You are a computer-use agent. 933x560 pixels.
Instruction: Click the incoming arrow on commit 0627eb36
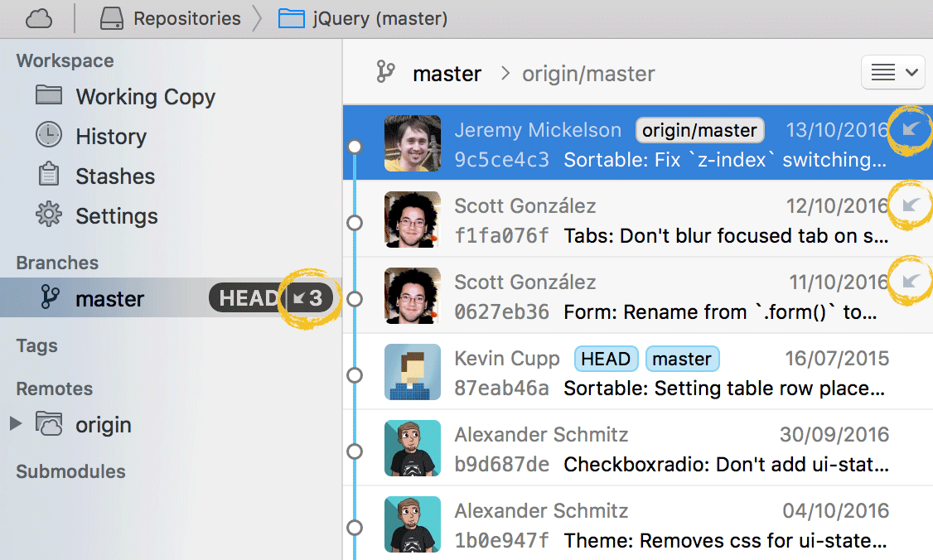pos(910,281)
